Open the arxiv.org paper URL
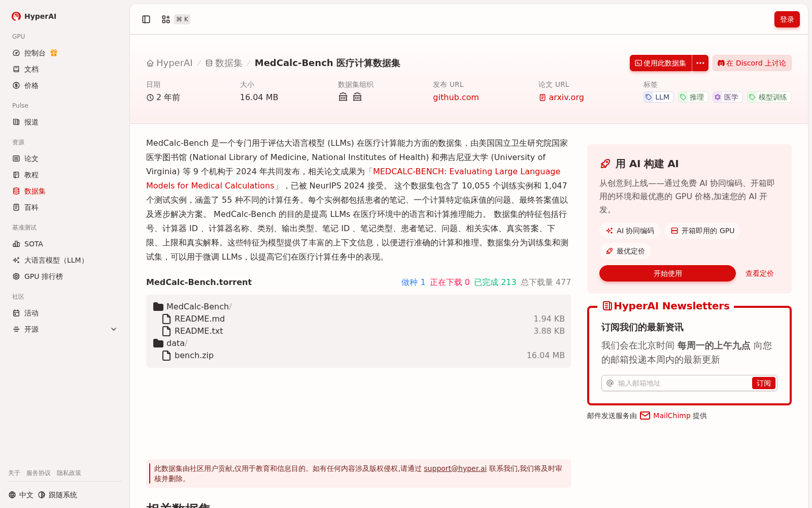The width and height of the screenshot is (812, 508). point(561,97)
